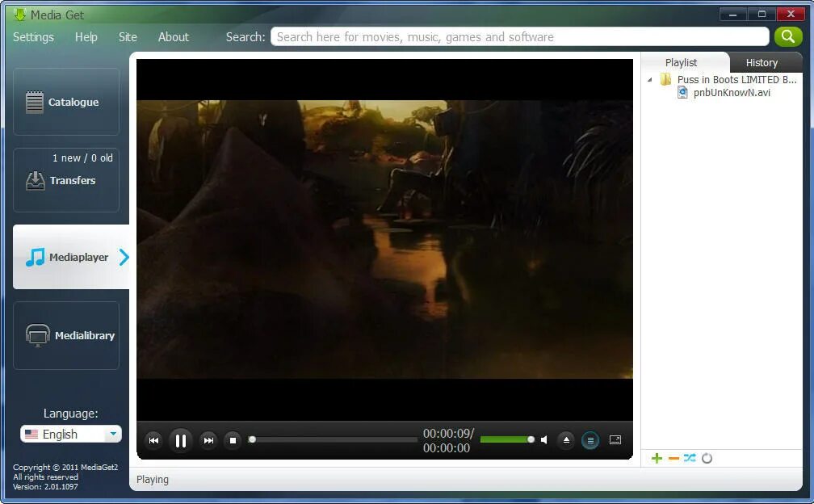
Task: Click the green search magnifier button
Action: coord(788,36)
